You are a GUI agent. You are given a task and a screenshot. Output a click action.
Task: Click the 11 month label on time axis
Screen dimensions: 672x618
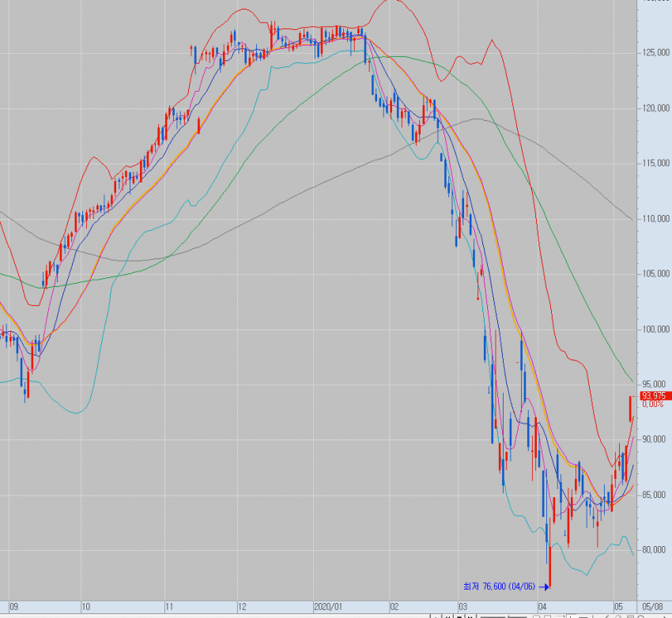tap(169, 607)
